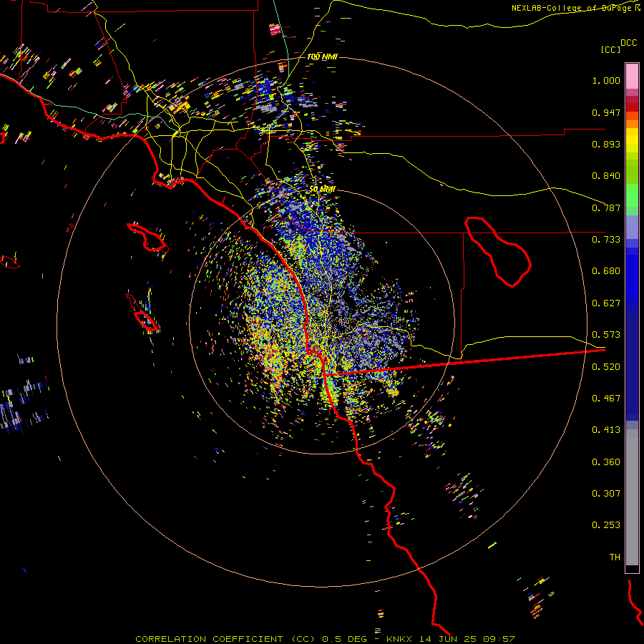Viewport: 644px width, 644px height.
Task: Click the 100 NMI range ring label
Action: 322,57
